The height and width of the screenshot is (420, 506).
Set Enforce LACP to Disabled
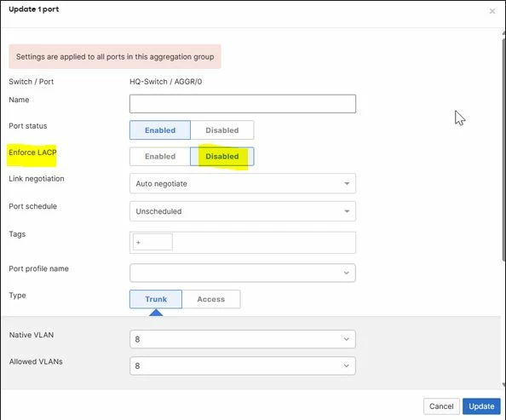(222, 157)
